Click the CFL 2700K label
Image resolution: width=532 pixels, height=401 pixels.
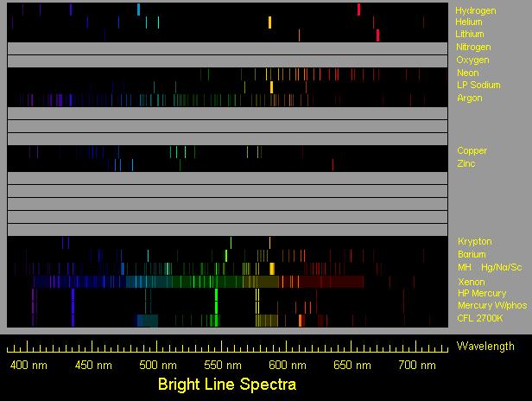(x=480, y=319)
